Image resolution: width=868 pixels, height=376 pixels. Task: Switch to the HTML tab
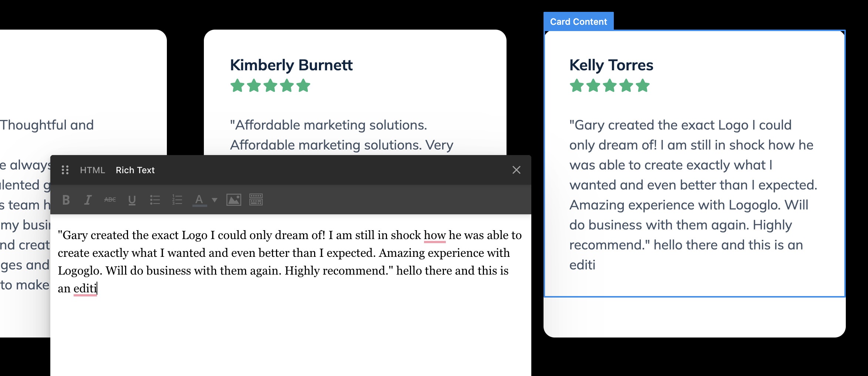point(92,170)
